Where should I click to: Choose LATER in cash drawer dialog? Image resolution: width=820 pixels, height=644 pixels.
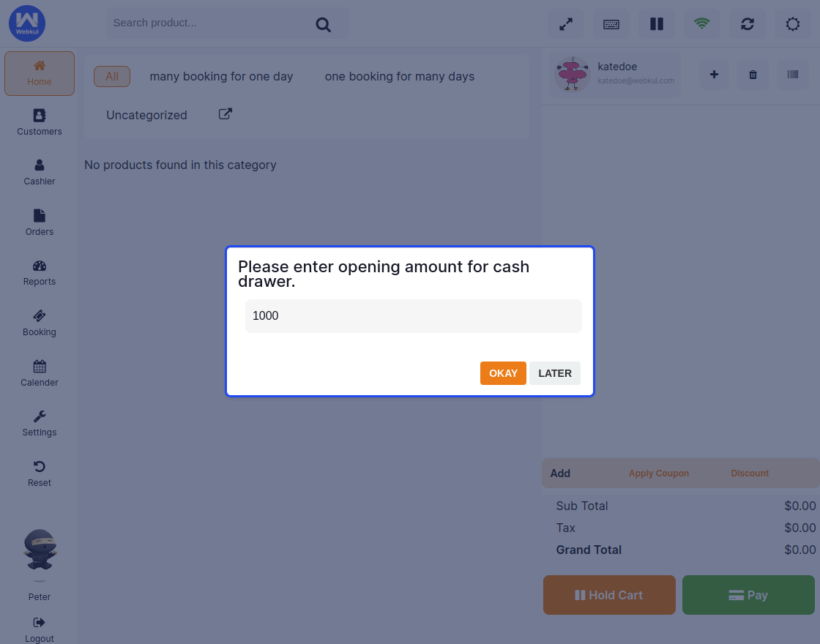(x=555, y=373)
